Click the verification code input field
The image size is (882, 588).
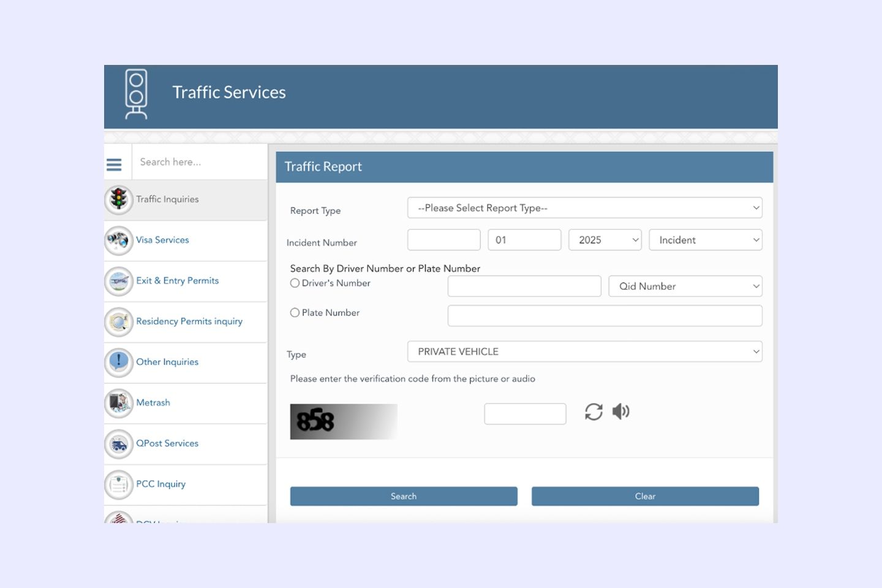[525, 414]
